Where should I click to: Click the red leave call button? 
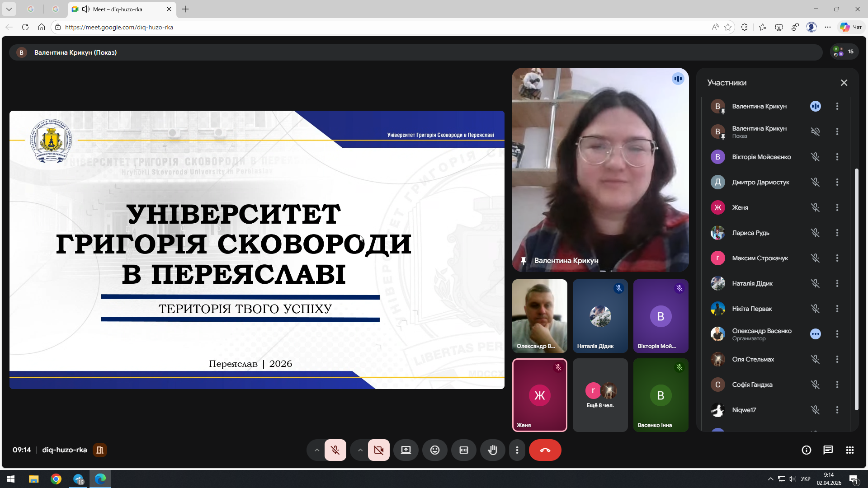pos(545,450)
